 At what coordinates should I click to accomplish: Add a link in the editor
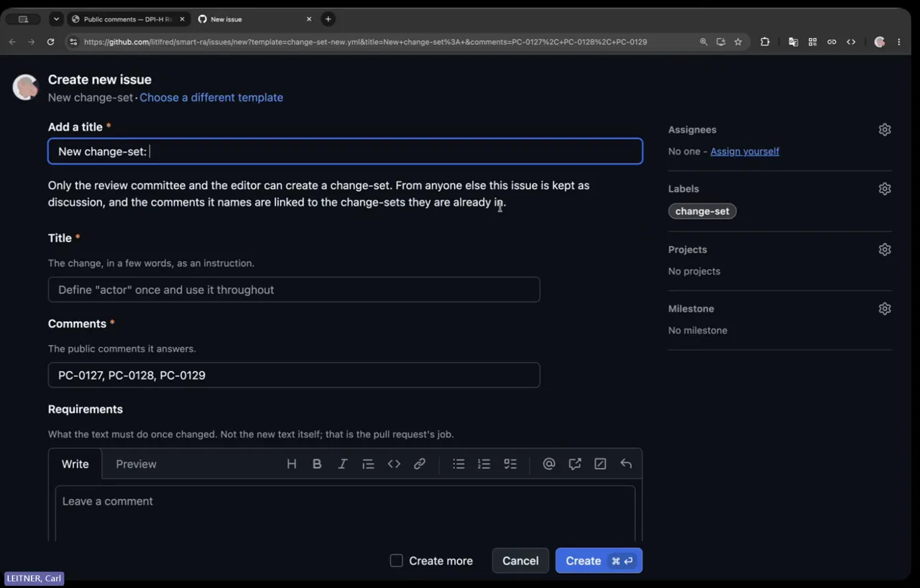coord(420,464)
